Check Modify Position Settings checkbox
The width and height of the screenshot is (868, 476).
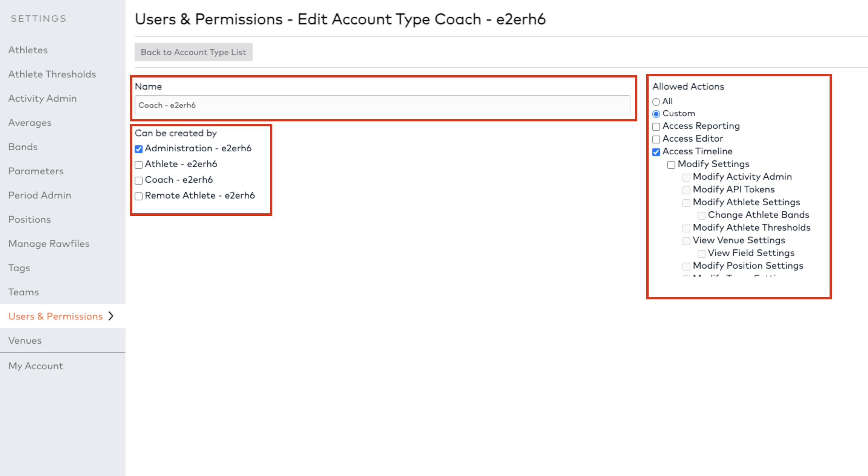point(686,267)
